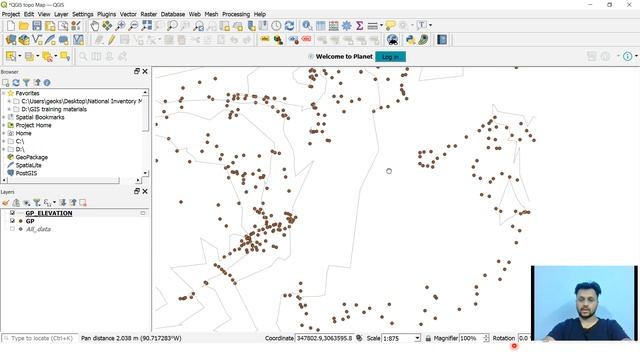Open the Project menu

click(x=11, y=14)
